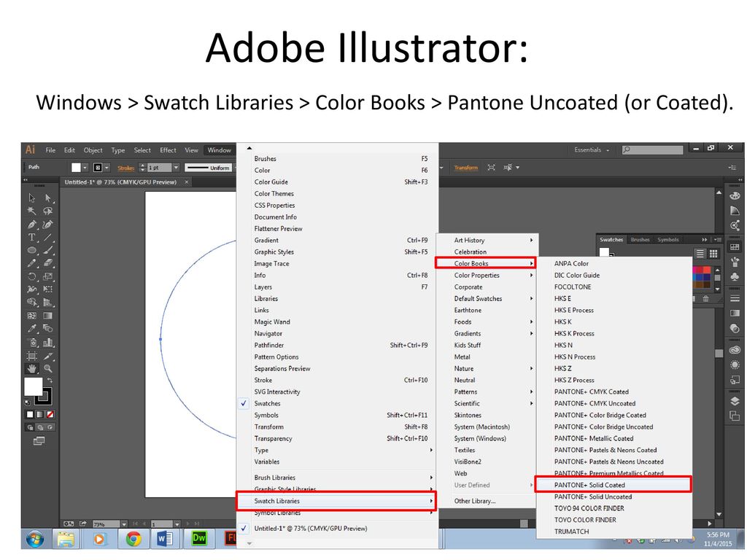This screenshot has height=560, width=747.
Task: Click the Stroke label link
Action: pyautogui.click(x=125, y=168)
